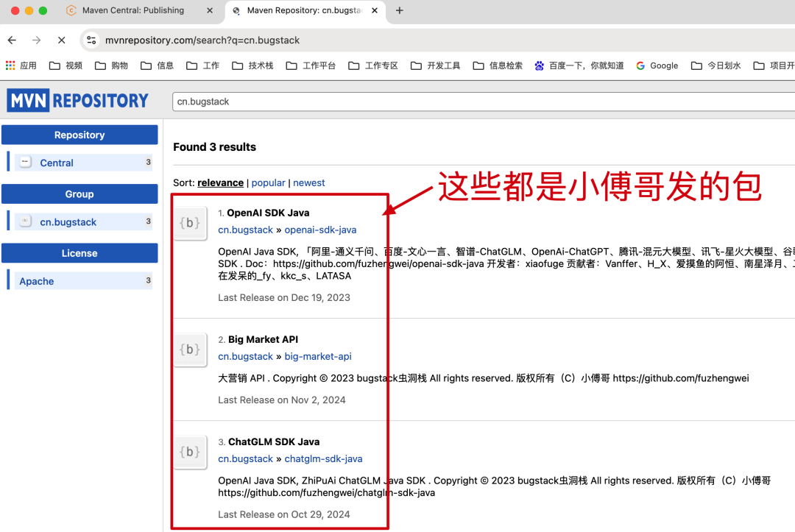
Task: Click the address bar URL
Action: (202, 40)
